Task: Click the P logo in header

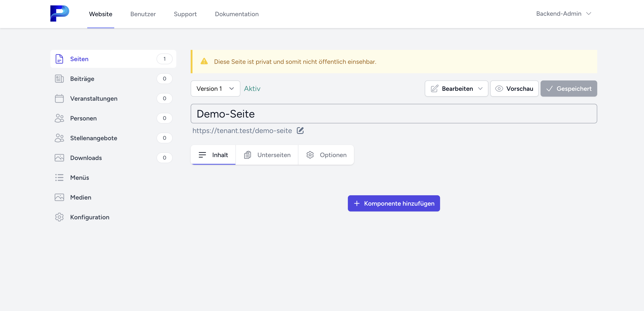Action: 60,13
